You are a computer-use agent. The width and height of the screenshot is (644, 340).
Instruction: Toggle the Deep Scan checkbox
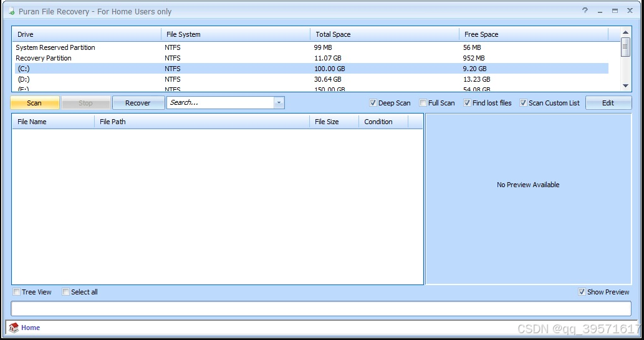click(373, 103)
